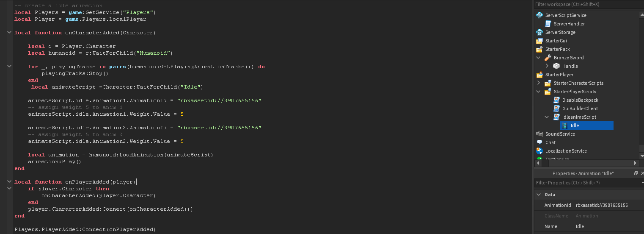Expand the Handle part node

click(x=547, y=66)
